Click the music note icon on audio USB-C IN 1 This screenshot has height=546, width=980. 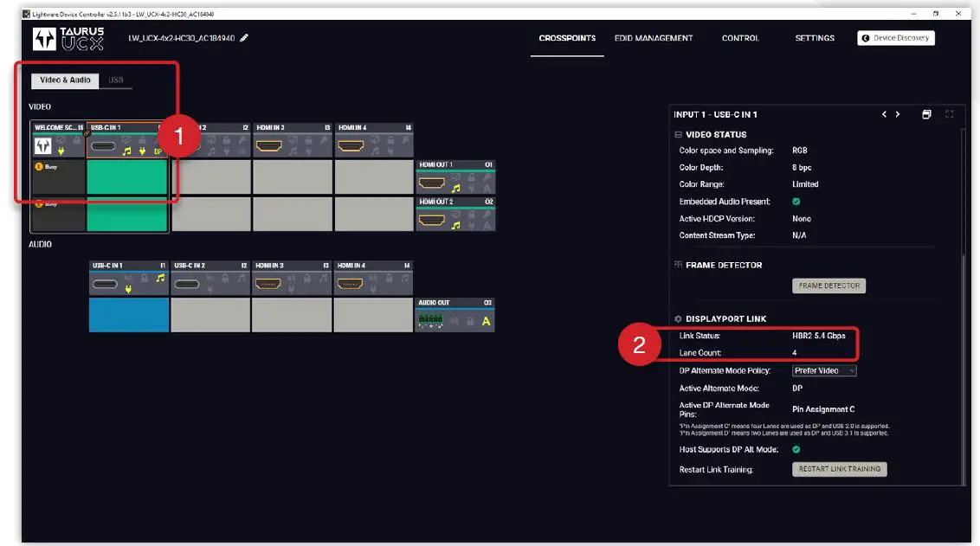pyautogui.click(x=161, y=278)
